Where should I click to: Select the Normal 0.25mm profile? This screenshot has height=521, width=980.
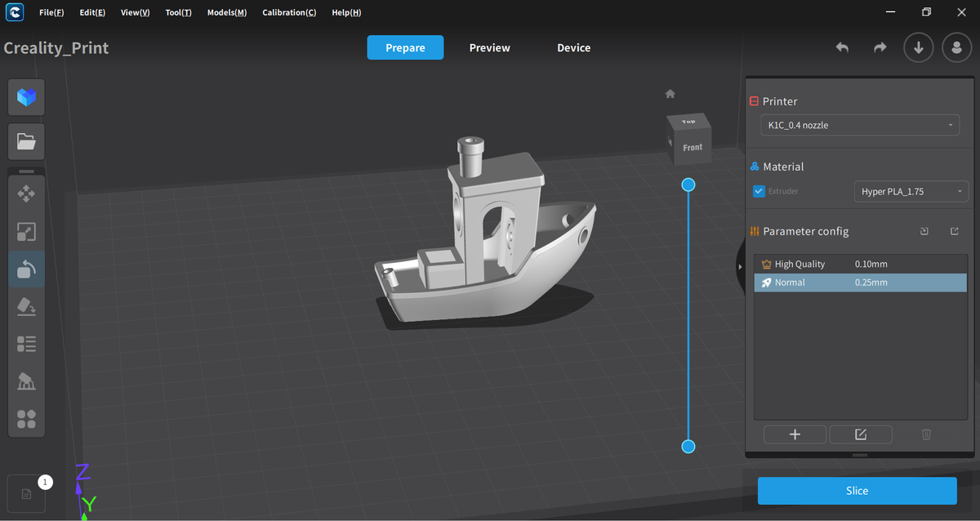tap(860, 283)
